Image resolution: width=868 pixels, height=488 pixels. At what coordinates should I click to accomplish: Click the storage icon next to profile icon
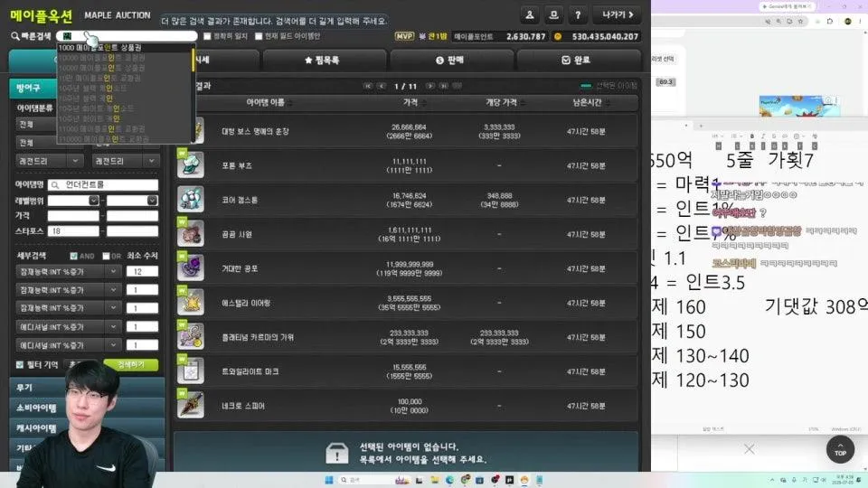coord(553,15)
